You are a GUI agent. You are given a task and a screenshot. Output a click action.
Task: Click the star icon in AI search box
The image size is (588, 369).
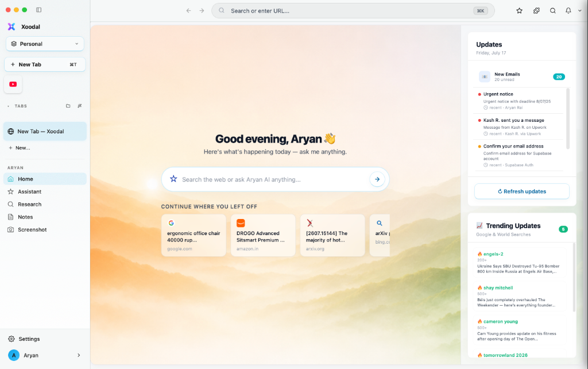click(173, 179)
